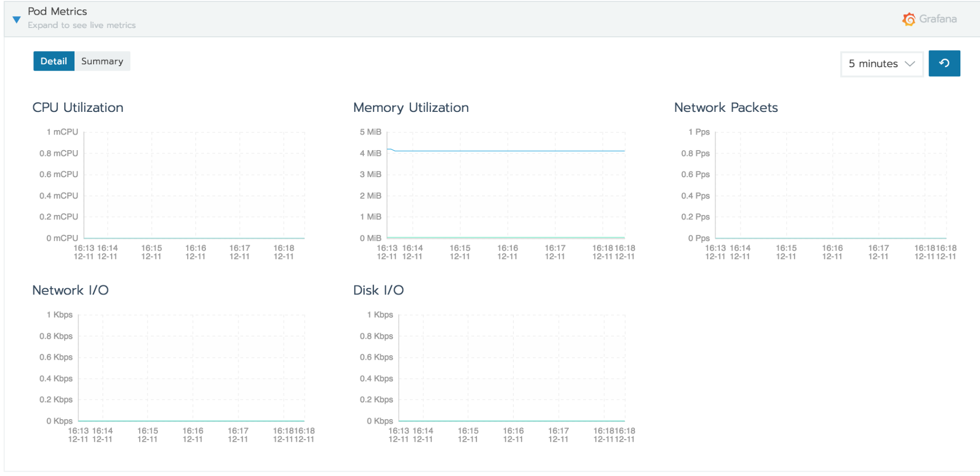Click the Network Packets chart title

[726, 107]
